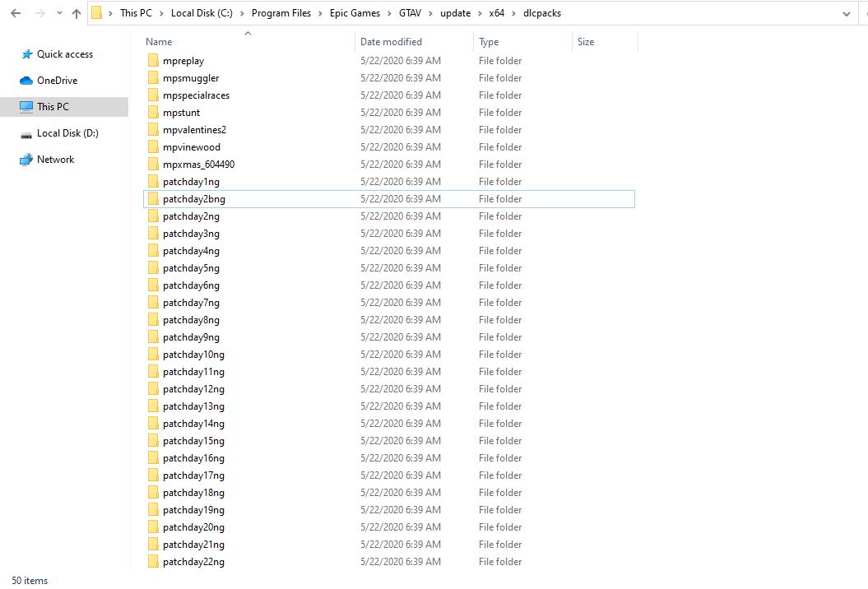Select the "patchday18ng" folder name
The image size is (868, 589).
click(193, 493)
